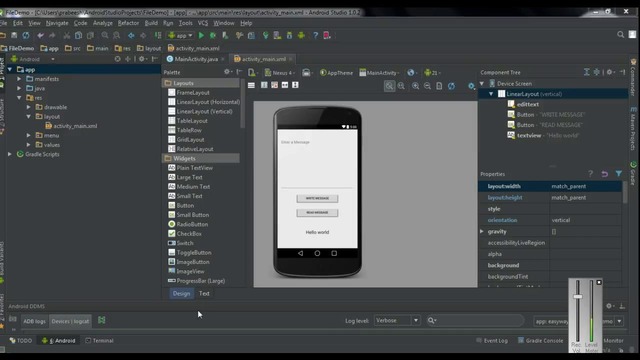The height and width of the screenshot is (360, 640).
Task: Click the green Run app play icon
Action: click(x=201, y=36)
